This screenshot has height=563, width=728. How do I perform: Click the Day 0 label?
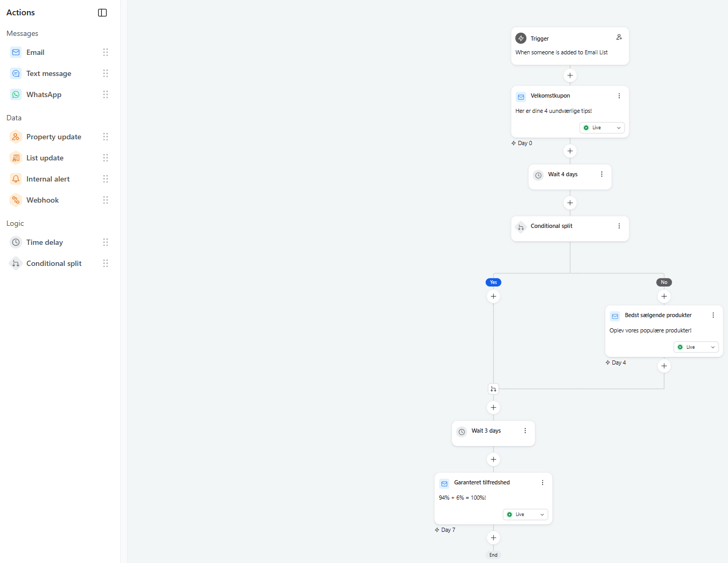522,144
